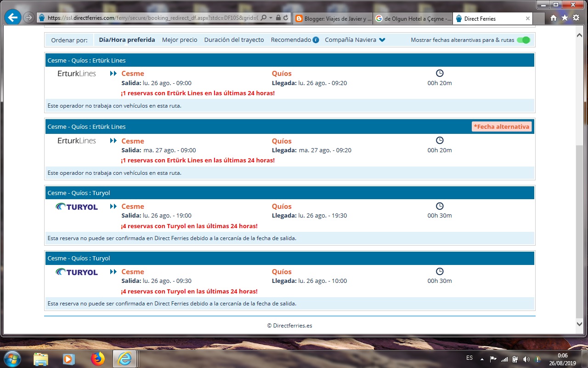588x368 pixels.
Task: Click Cesme in the ma. 27 ago. result
Action: pyautogui.click(x=133, y=141)
